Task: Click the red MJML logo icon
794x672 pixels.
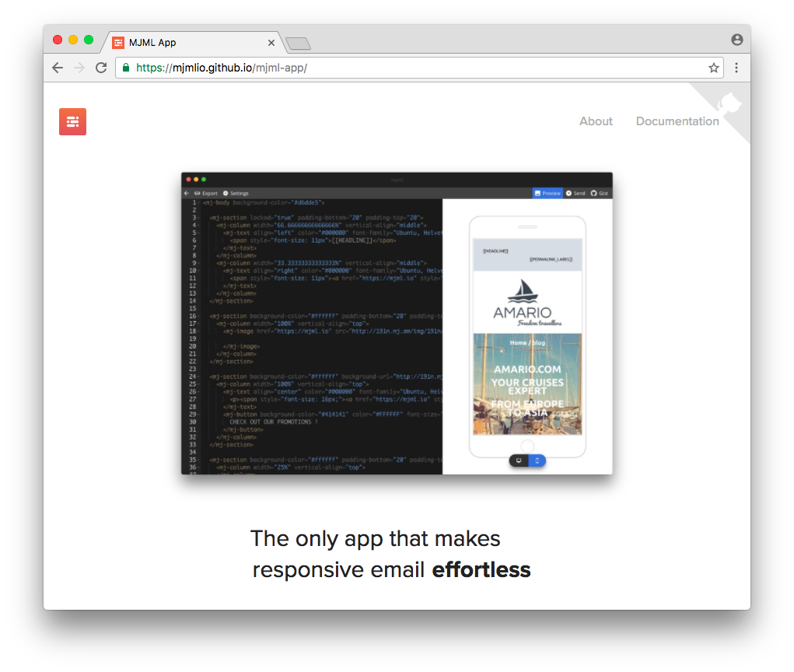Action: (x=72, y=121)
